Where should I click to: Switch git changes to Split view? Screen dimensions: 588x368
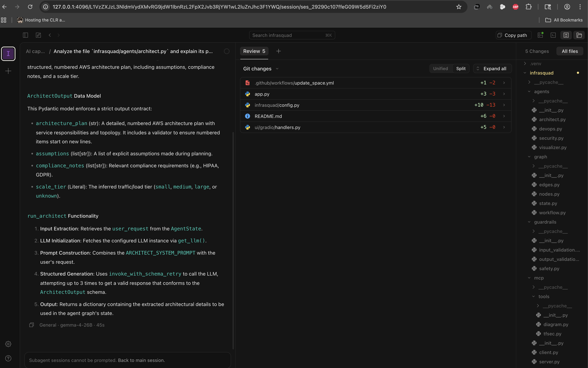[461, 68]
